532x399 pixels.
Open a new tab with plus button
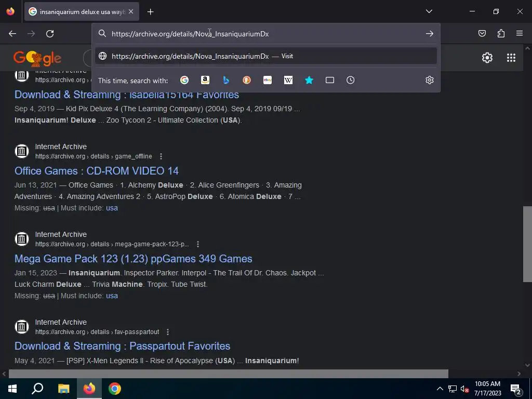click(x=150, y=12)
